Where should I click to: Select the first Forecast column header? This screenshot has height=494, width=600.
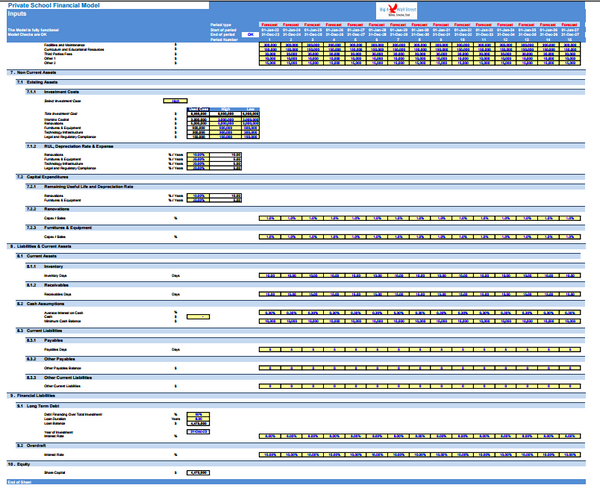point(270,24)
